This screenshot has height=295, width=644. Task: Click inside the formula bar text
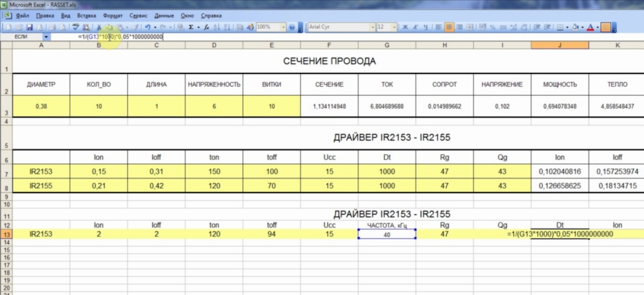[x=121, y=37]
